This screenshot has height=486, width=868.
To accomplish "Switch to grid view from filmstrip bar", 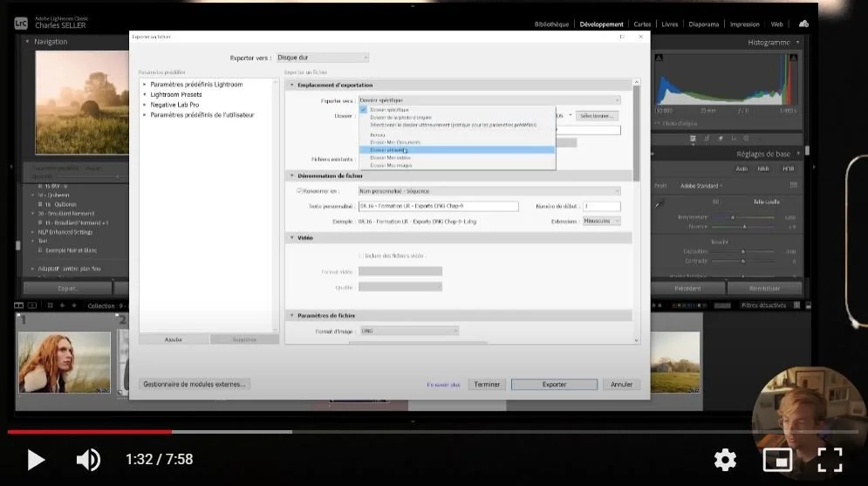I will click(x=50, y=305).
